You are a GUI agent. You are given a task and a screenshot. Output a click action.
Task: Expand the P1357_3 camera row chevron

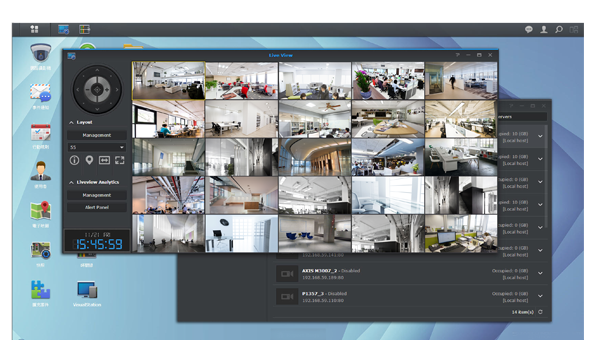pos(540,296)
